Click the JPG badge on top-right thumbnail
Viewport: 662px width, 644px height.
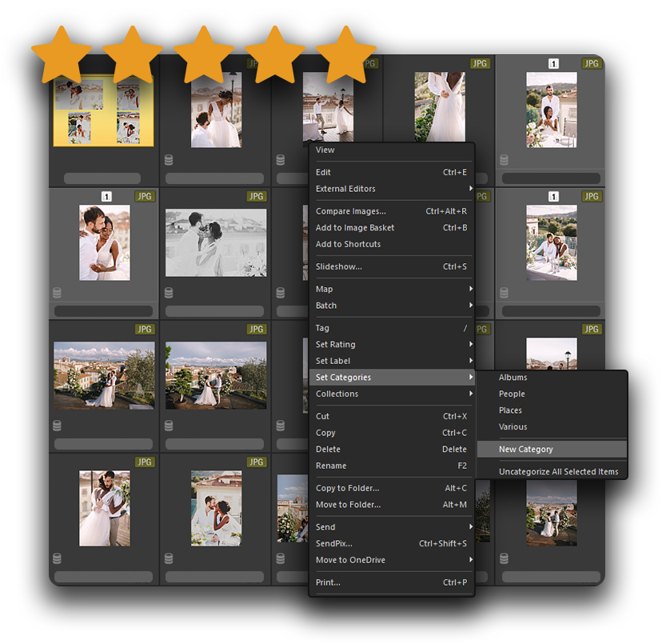pyautogui.click(x=592, y=64)
